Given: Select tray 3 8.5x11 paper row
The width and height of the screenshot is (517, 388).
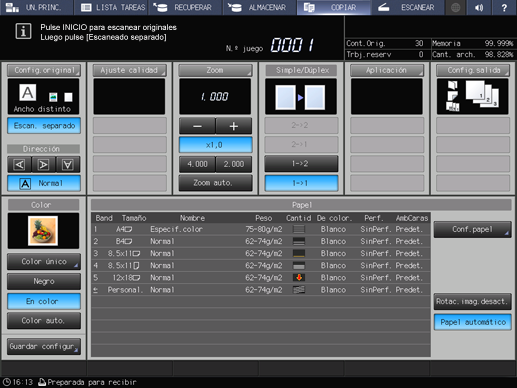Looking at the screenshot, I should coord(261,254).
